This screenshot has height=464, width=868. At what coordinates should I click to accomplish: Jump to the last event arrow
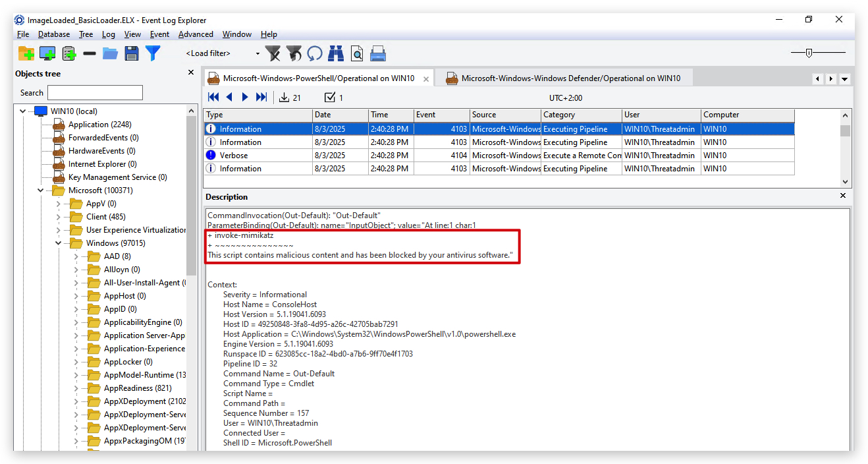click(x=261, y=98)
